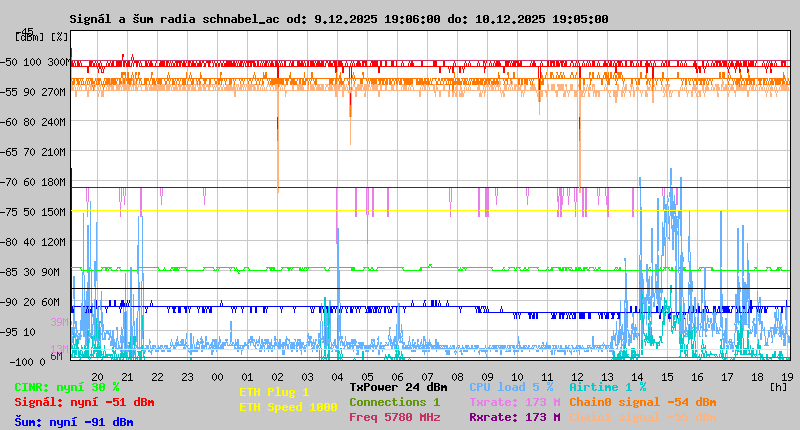Click the '[h]' time axis unit label
The image size is (800, 430).
coord(778,387)
